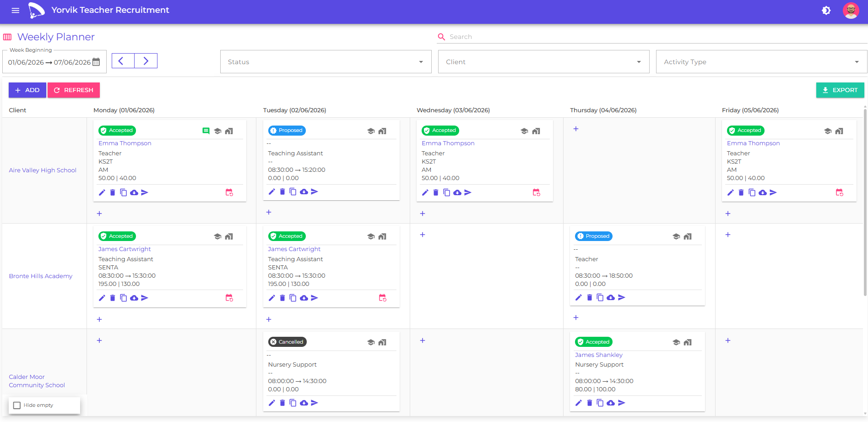Viewport: 868px width, 422px height.
Task: Delete Tuesday Teaching Assistant proposed booking
Action: 282,192
